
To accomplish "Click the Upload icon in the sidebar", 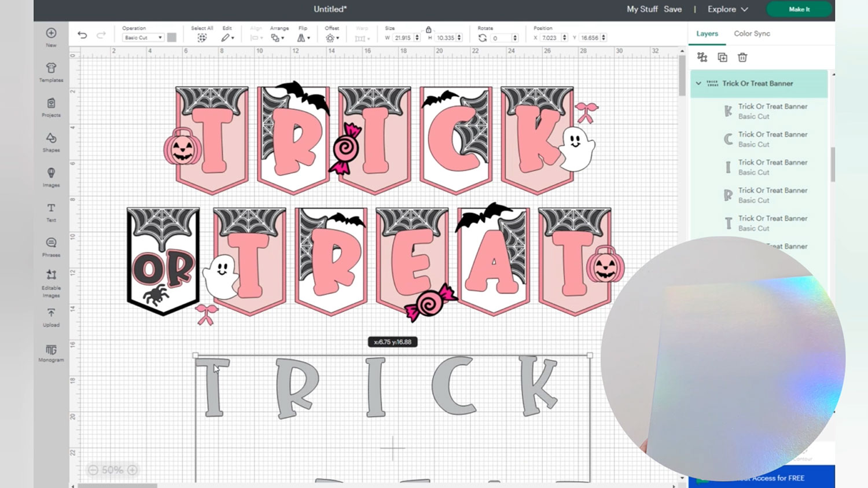I will (x=51, y=316).
